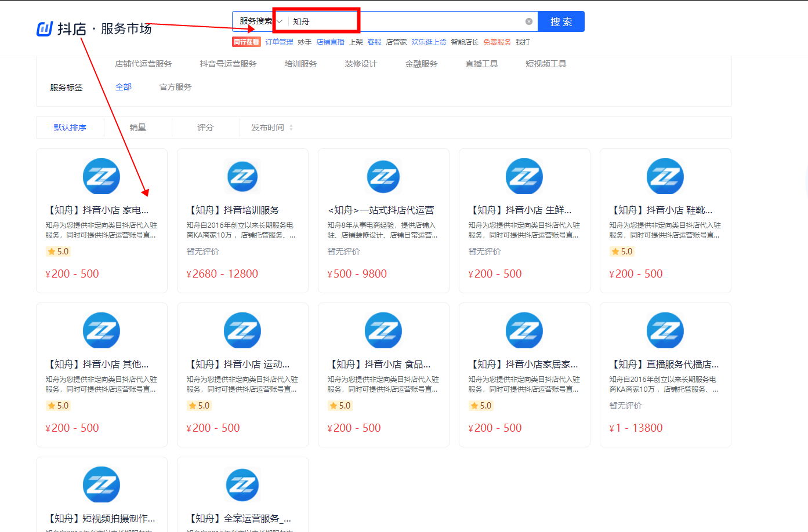Open the 【知舟】直播服务代播店 title
The width and height of the screenshot is (808, 532).
tap(664, 365)
